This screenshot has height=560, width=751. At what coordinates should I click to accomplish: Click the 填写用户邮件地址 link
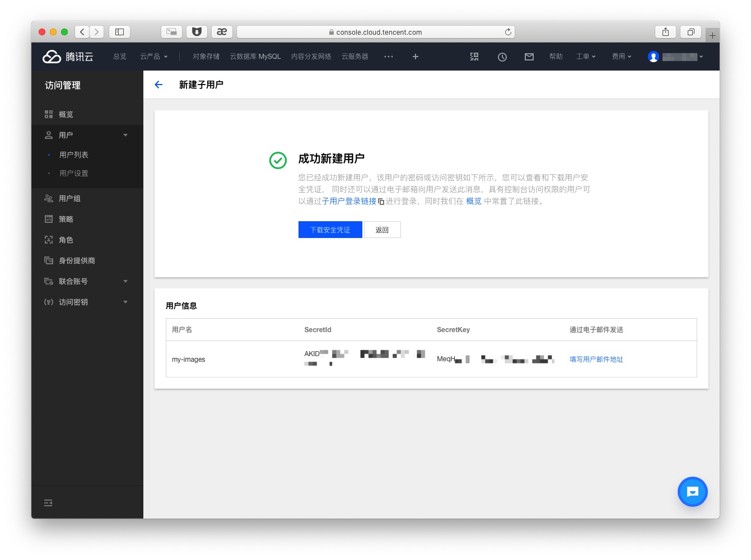point(596,359)
